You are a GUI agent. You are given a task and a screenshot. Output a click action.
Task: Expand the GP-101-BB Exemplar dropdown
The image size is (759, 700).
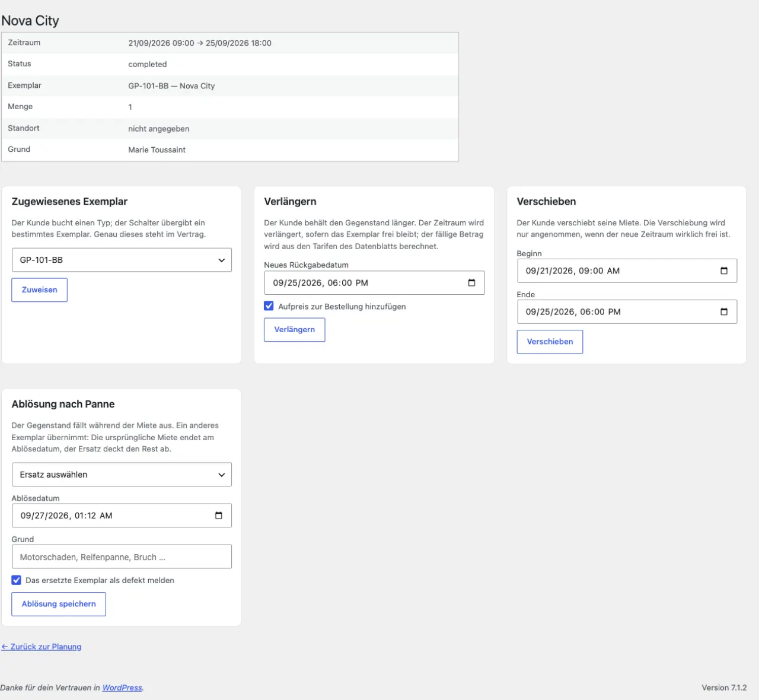[x=122, y=260]
